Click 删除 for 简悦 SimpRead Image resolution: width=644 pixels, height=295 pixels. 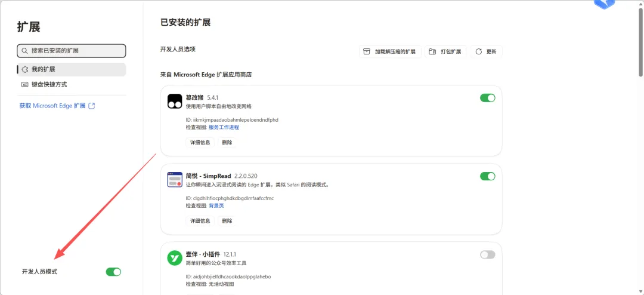pyautogui.click(x=227, y=221)
